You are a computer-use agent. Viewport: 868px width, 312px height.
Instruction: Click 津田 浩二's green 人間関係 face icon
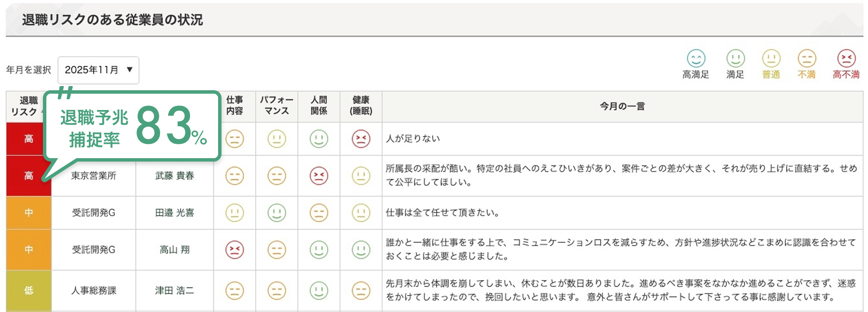tap(319, 291)
